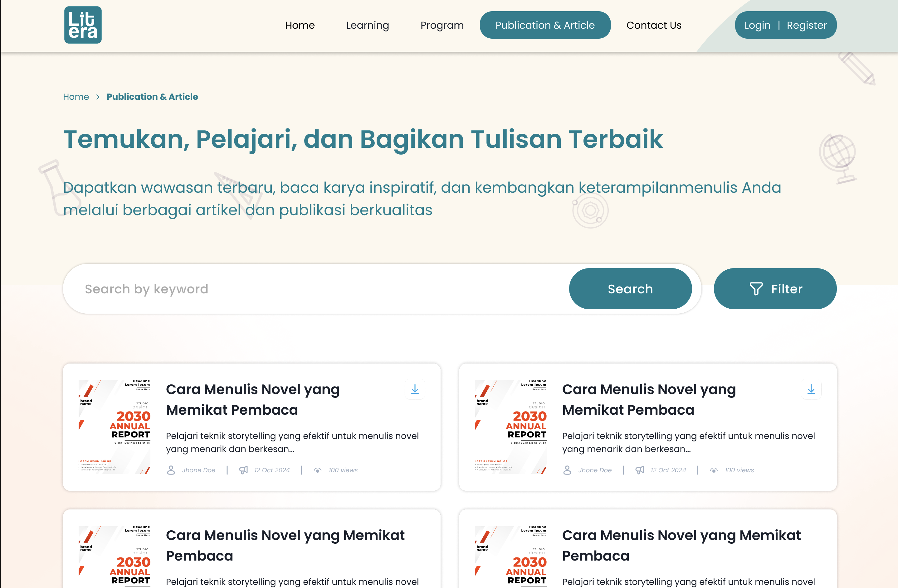Click the eye views icon in top-right card
Viewport: 898px width, 588px height.
point(714,470)
